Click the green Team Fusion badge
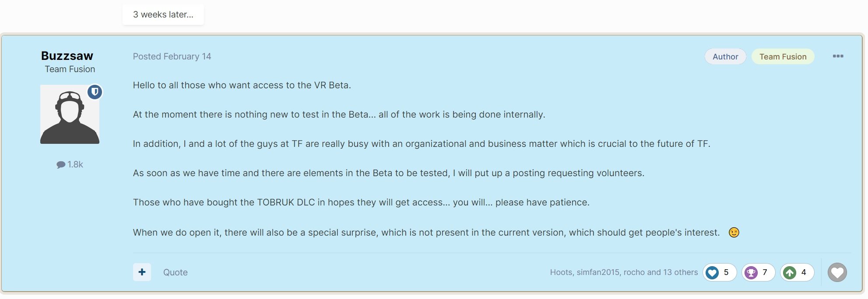 [783, 56]
